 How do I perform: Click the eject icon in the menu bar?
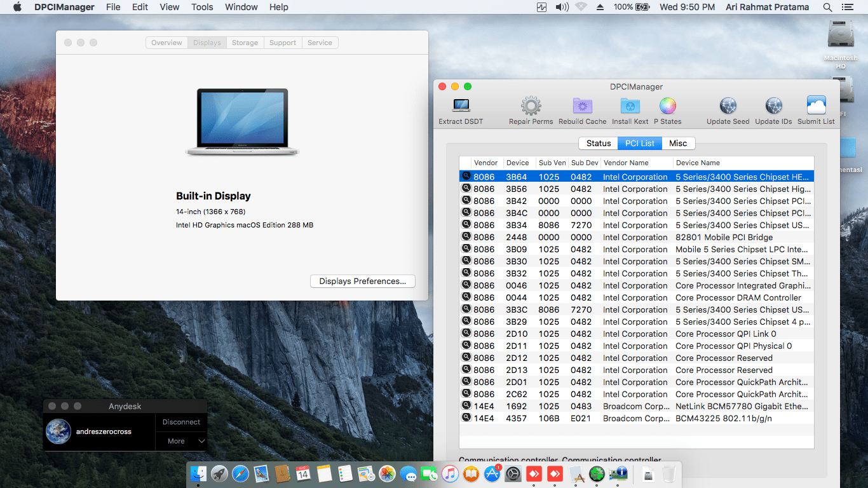pyautogui.click(x=600, y=7)
